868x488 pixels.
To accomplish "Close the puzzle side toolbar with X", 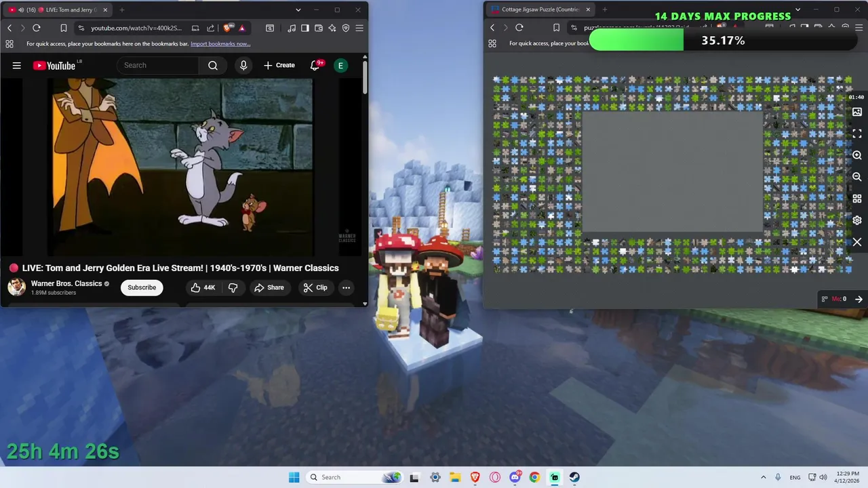I will 857,242.
